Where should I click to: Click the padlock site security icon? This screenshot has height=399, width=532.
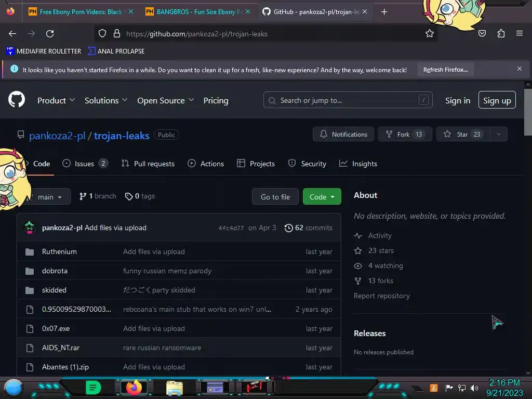pos(117,34)
